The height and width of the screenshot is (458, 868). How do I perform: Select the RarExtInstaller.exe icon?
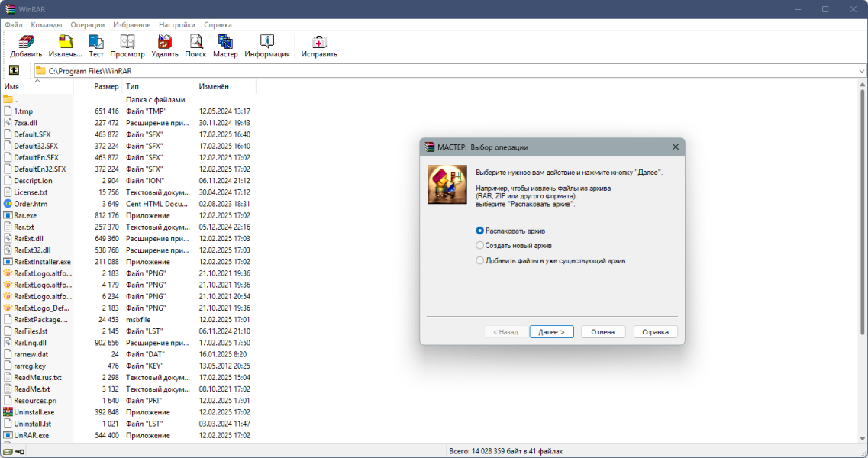tap(8, 261)
